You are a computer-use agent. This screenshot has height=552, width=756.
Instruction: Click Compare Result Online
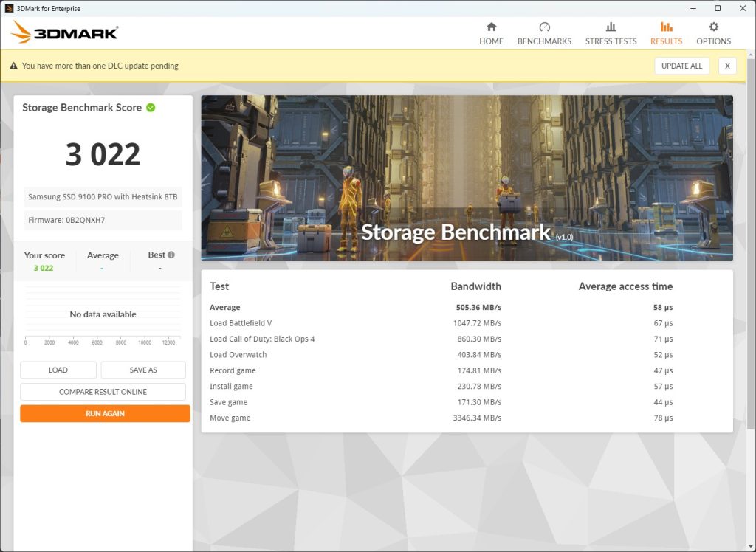click(x=103, y=392)
